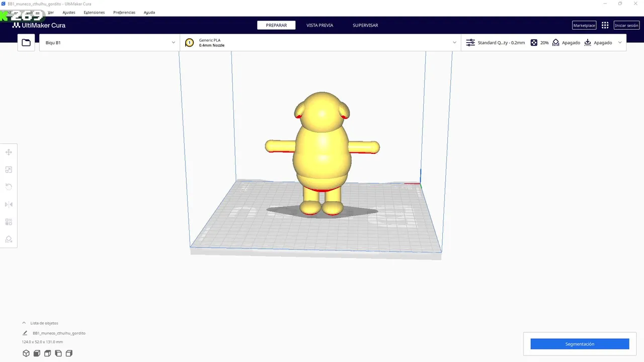Open the Ayuda menu
The width and height of the screenshot is (644, 362).
(x=149, y=12)
